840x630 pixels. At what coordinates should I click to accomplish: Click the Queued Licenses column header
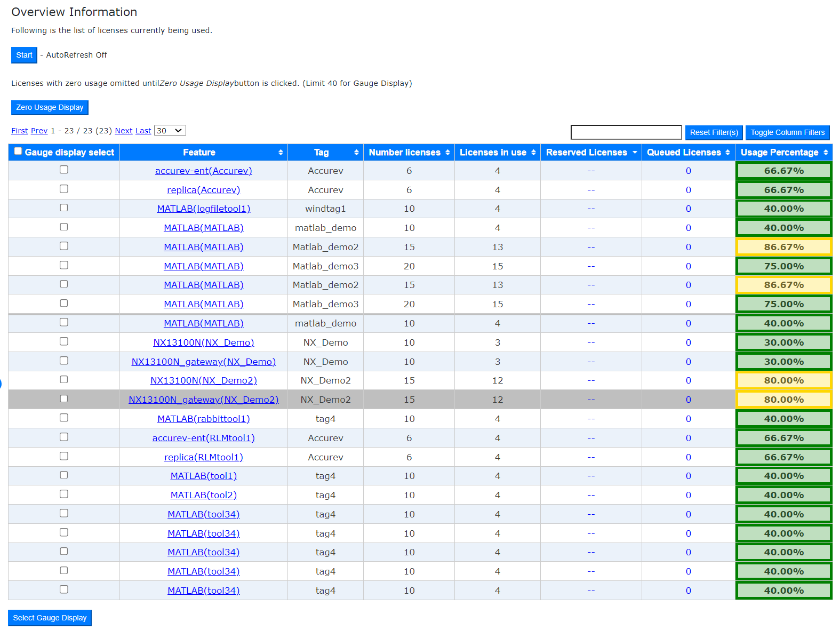click(x=689, y=153)
